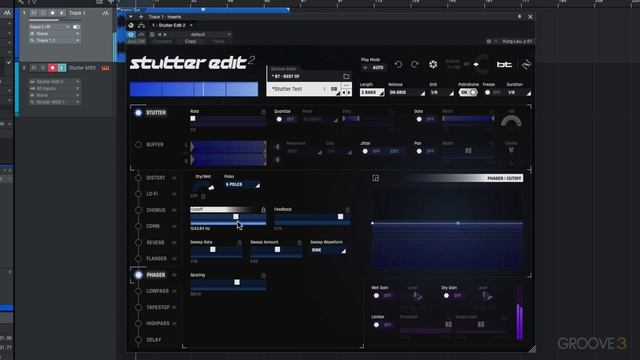Screen dimensions: 640x360
Task: Enable monitoring on Stutter MIDI track
Action: coord(62,68)
